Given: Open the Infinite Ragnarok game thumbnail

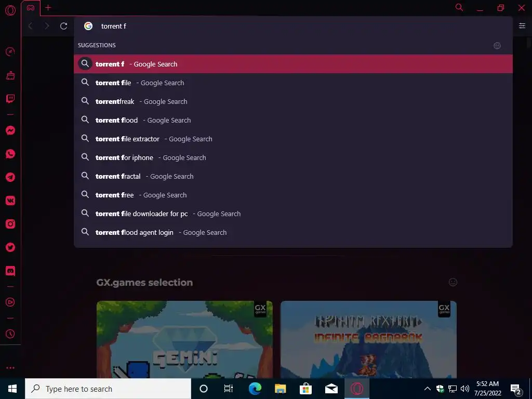Looking at the screenshot, I should [x=368, y=339].
